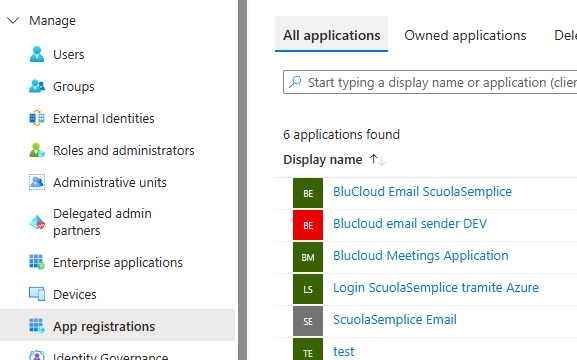Open Users from the Manage menu
Screen dimensions: 577x360
(x=68, y=54)
